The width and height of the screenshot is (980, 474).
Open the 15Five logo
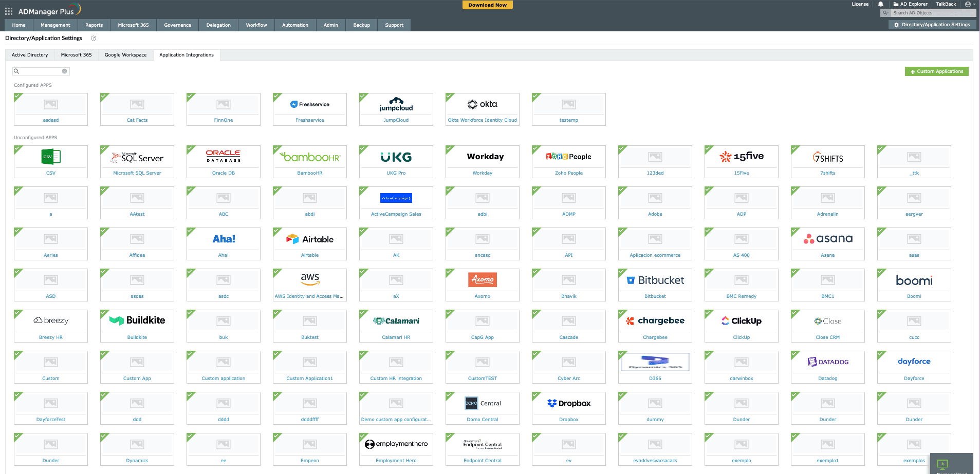click(742, 157)
